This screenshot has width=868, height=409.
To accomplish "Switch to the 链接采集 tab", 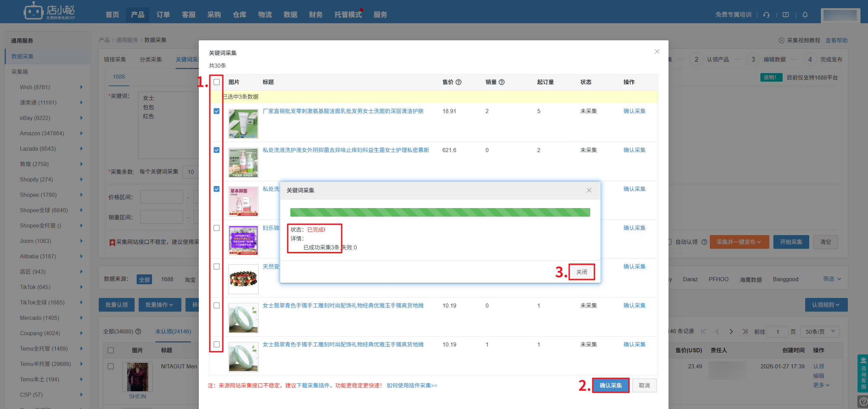I will [115, 59].
